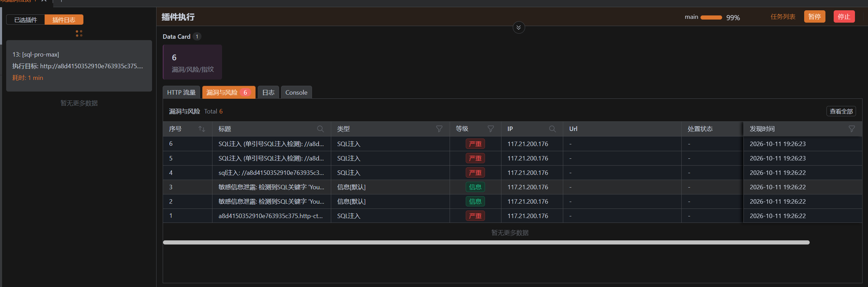Screen dimensions: 868x287
Task: Search within the 标题 column
Action: tap(320, 129)
